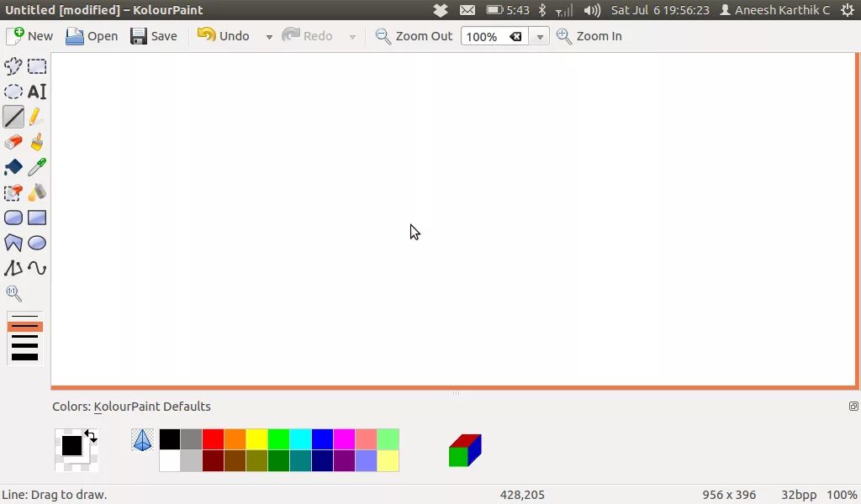861x504 pixels.
Task: Select the Spraycan tool
Action: click(x=37, y=192)
